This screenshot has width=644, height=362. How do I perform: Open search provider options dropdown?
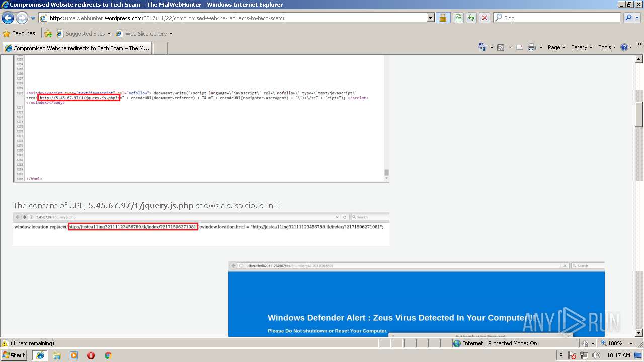point(638,18)
